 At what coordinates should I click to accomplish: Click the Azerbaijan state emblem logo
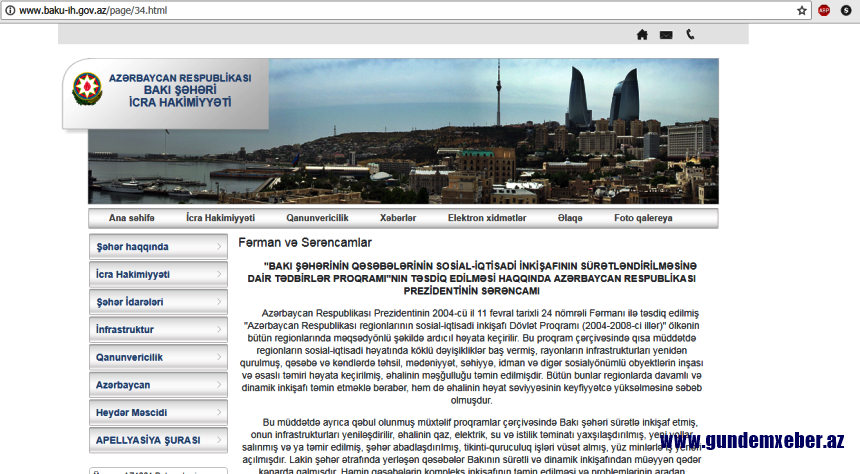click(87, 88)
